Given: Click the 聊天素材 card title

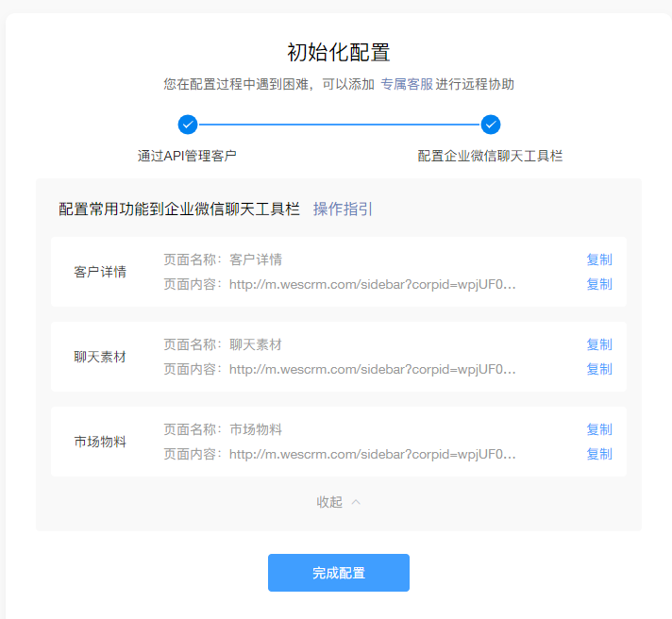Looking at the screenshot, I should click(x=100, y=357).
